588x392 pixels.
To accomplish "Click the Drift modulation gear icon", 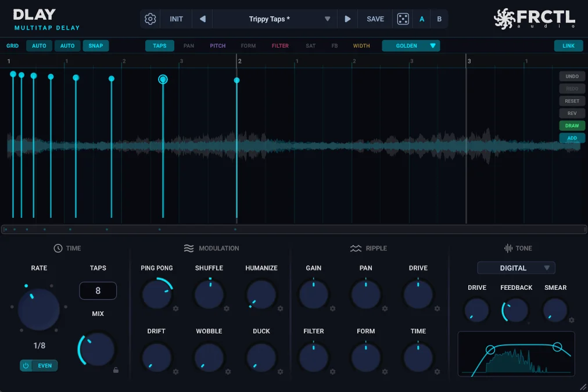I will click(175, 372).
